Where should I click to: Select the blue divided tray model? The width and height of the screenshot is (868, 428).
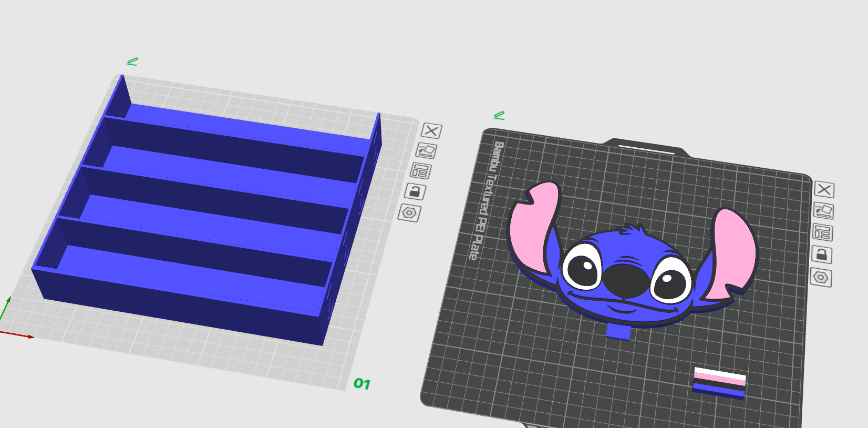pyautogui.click(x=208, y=210)
